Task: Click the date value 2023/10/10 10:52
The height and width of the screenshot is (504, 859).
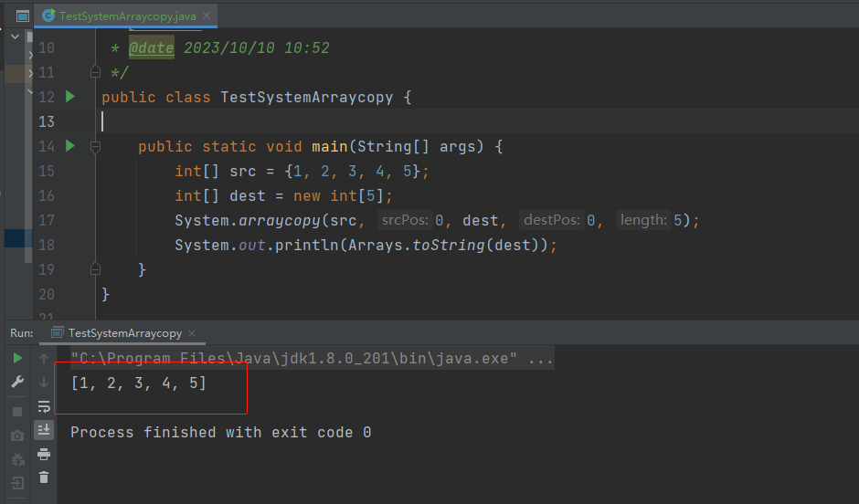Action: coord(257,47)
